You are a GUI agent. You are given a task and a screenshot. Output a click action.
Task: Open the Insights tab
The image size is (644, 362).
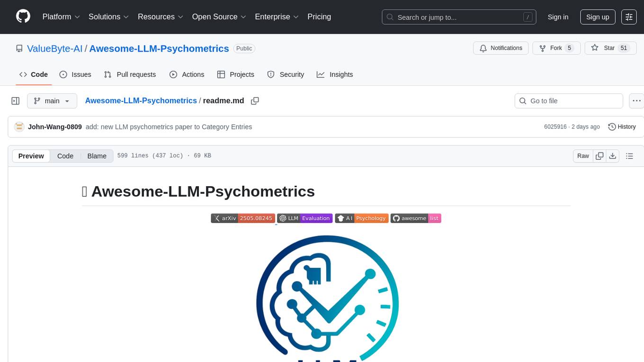click(x=335, y=74)
